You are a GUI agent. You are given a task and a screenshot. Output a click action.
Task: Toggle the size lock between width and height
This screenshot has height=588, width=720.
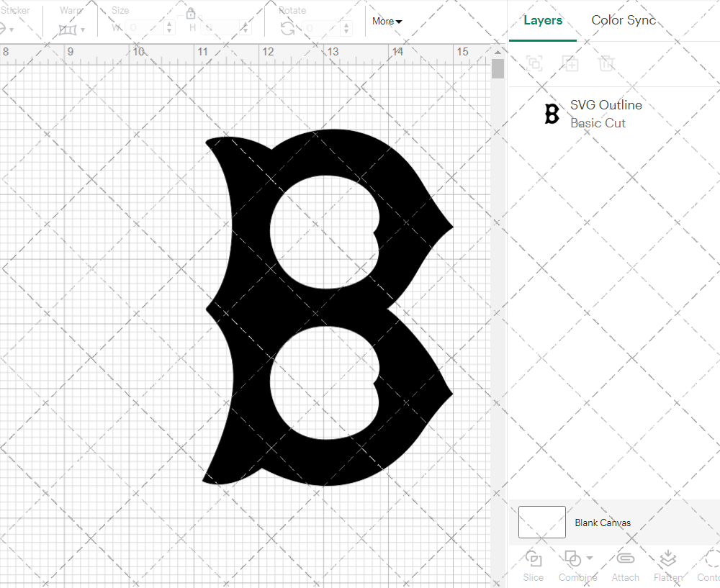tap(191, 13)
